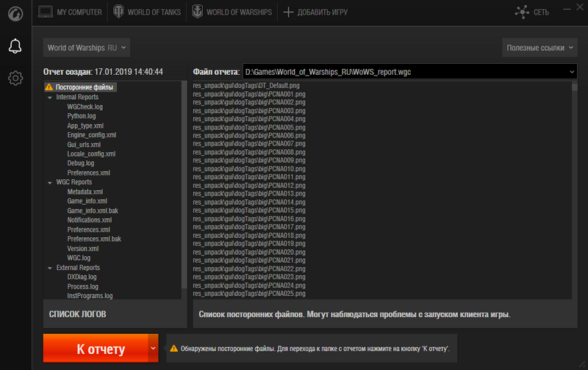Click the Wargaming logo icon
Viewport: 588px width, 370px height.
point(15,12)
